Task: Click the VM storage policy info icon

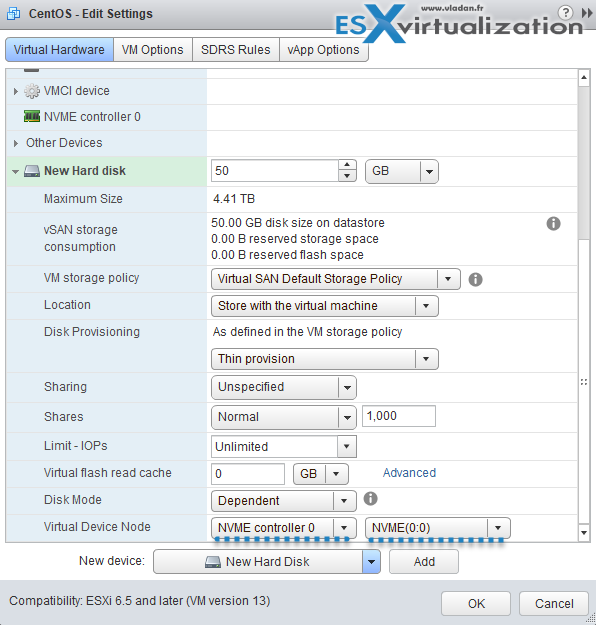Action: (475, 279)
